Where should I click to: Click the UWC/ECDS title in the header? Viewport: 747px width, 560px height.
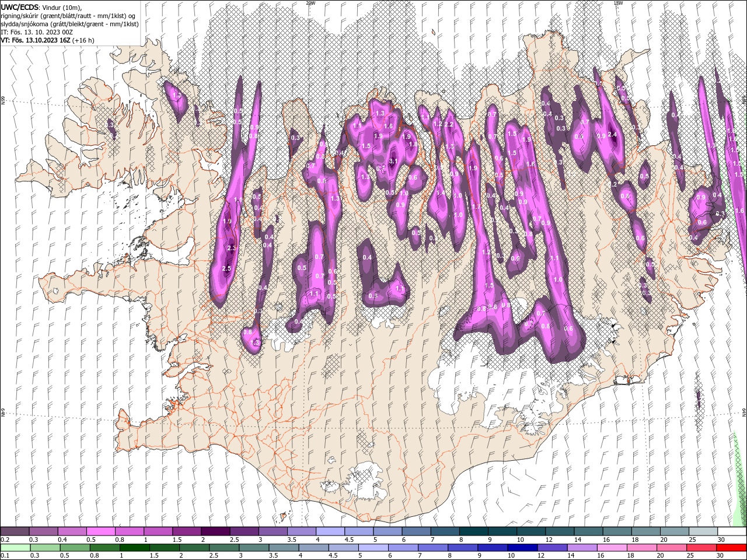coord(20,7)
